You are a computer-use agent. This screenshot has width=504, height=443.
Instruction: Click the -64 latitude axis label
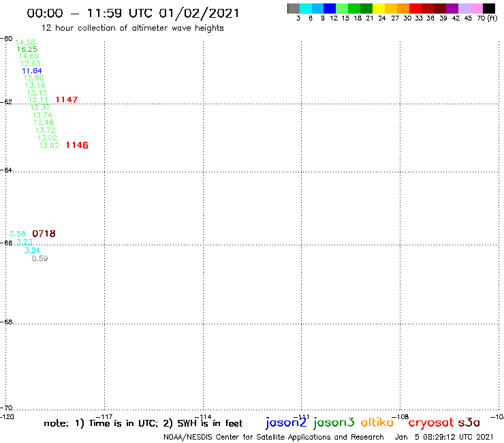[6, 170]
